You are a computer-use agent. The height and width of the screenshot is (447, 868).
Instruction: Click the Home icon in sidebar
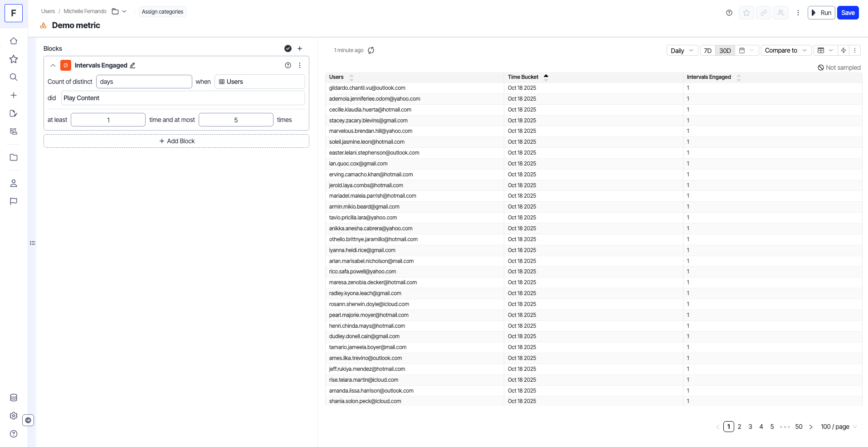pyautogui.click(x=14, y=41)
